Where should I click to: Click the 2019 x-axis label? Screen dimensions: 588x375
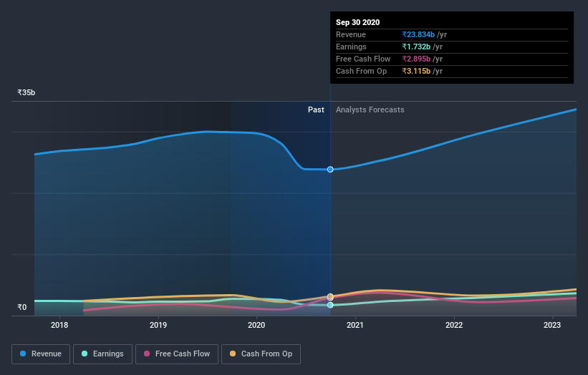pos(158,325)
